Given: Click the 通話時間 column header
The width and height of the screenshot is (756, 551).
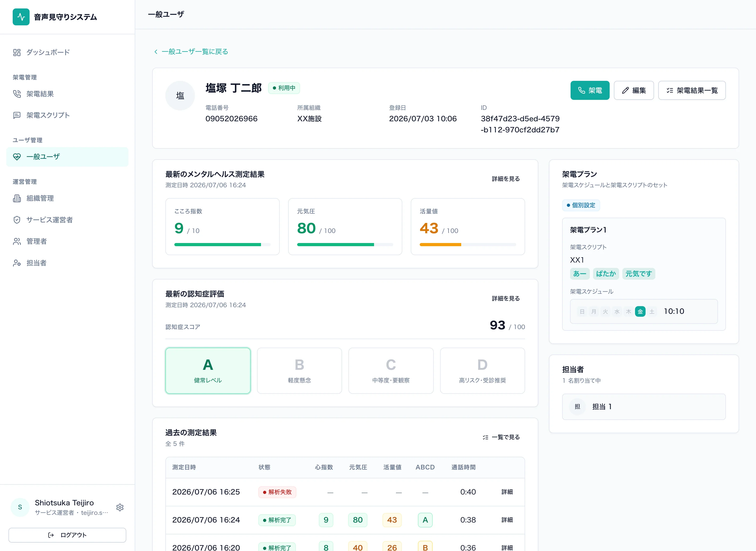Looking at the screenshot, I should click(464, 468).
